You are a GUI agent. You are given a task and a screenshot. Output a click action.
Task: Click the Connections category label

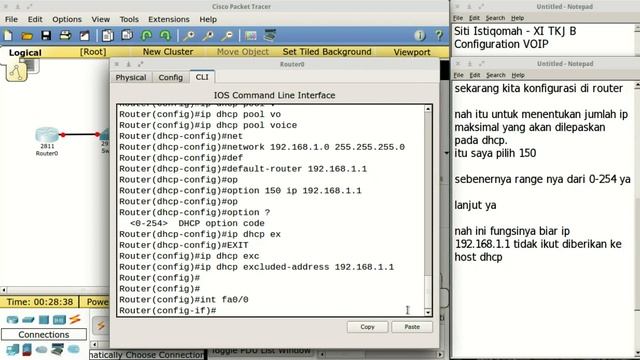[44, 335]
